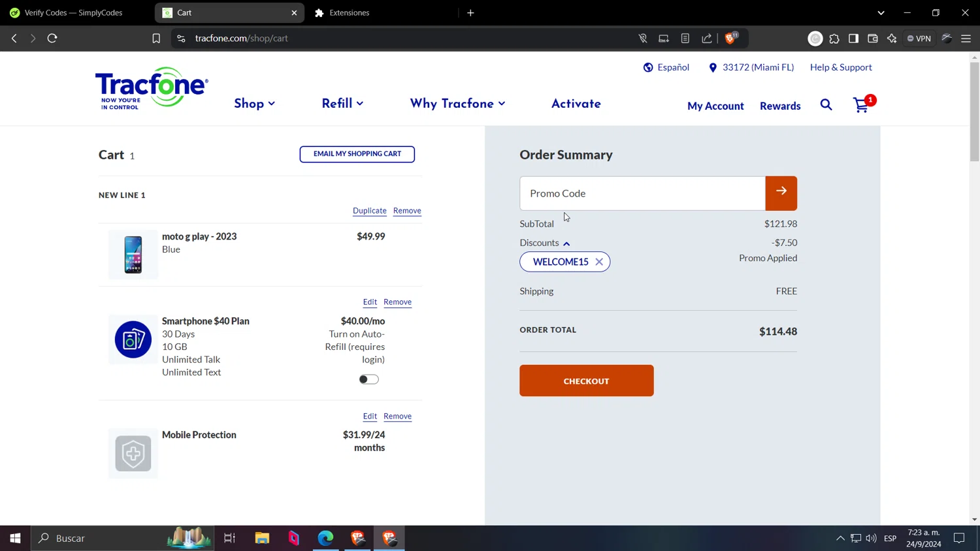Click the moto g play thumbnail

[133, 255]
